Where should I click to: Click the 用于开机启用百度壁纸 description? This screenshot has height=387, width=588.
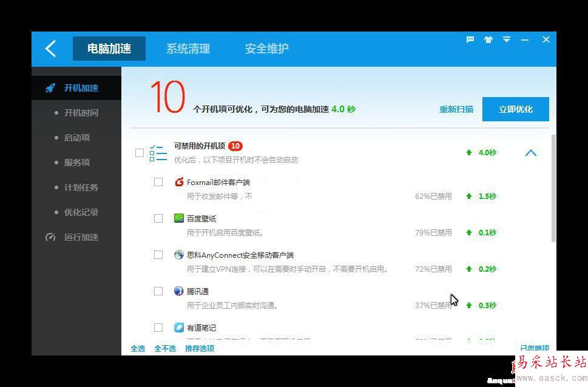point(225,233)
